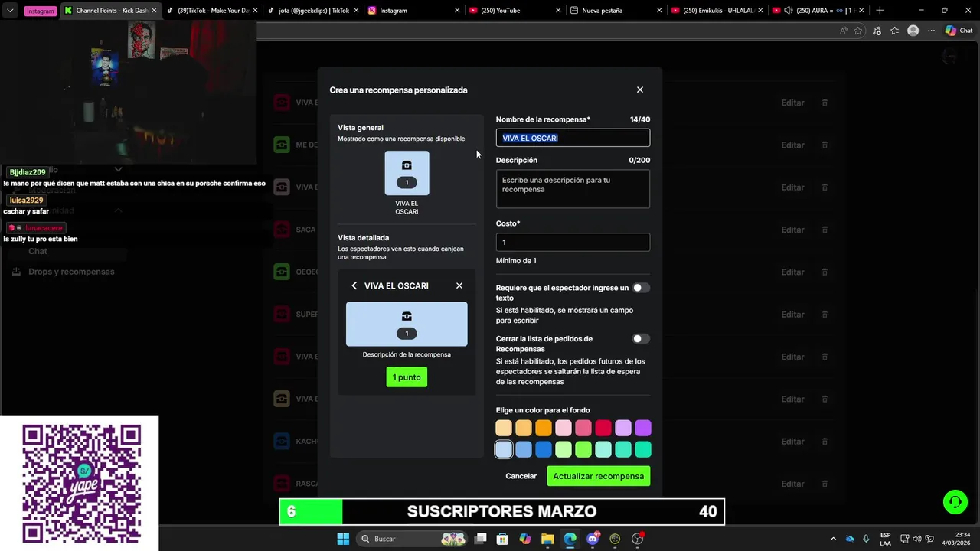Close the custom reward dialog with X
Screen dimensions: 980x551
click(x=640, y=90)
